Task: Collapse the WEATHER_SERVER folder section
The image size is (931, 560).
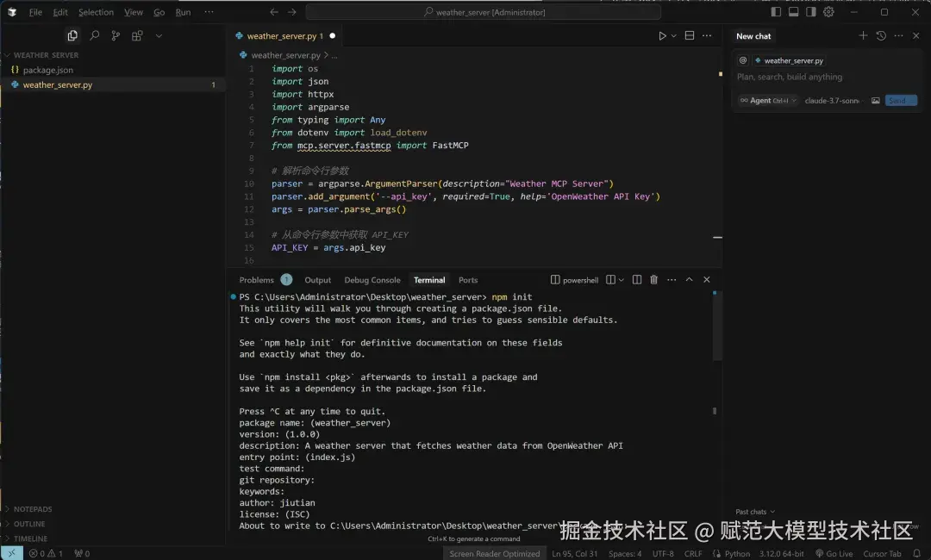Action: pyautogui.click(x=46, y=54)
